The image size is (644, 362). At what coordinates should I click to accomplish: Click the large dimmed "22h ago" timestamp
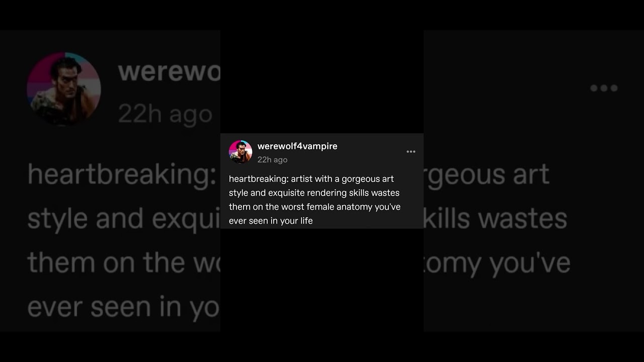click(166, 114)
